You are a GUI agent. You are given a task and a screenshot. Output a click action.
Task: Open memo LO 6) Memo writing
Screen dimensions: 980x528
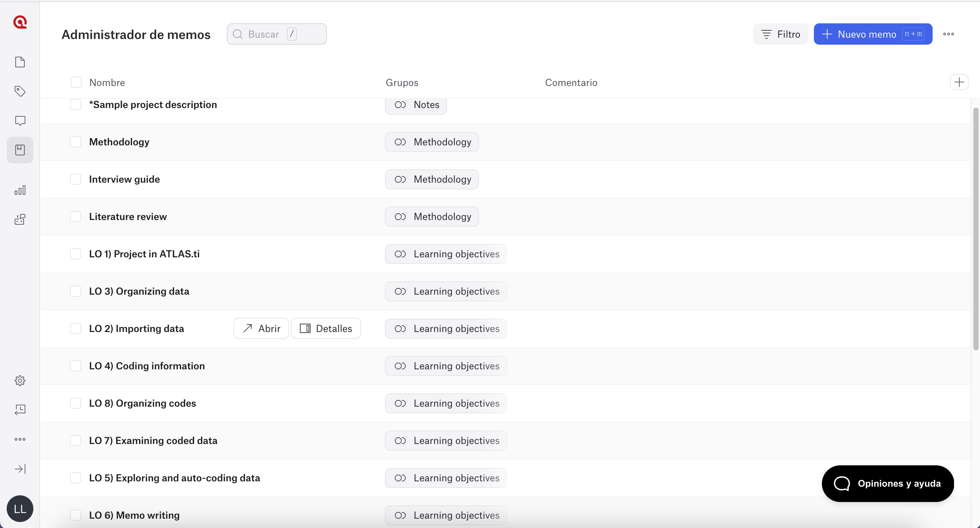134,515
